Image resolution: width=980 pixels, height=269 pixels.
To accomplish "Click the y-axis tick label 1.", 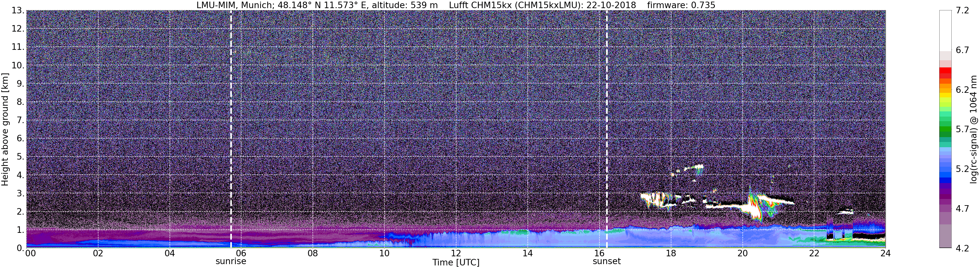I will pos(21,230).
